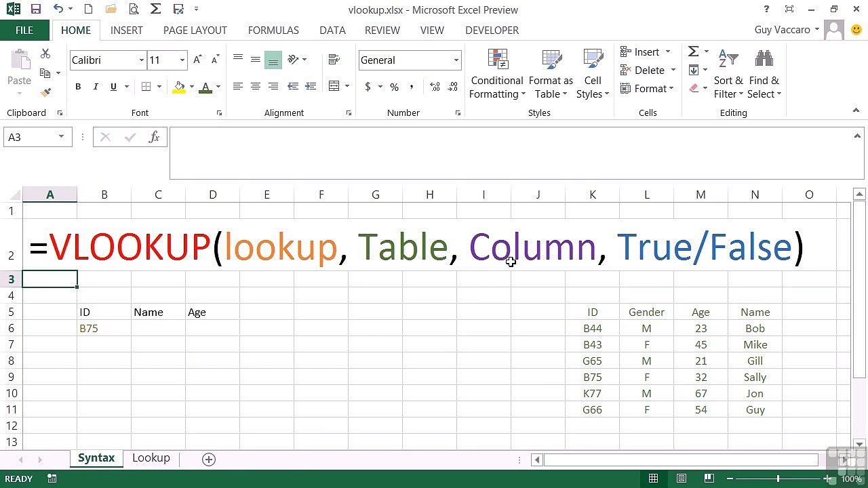The image size is (868, 488).
Task: Click the Increase Indent icon
Action: (x=311, y=86)
